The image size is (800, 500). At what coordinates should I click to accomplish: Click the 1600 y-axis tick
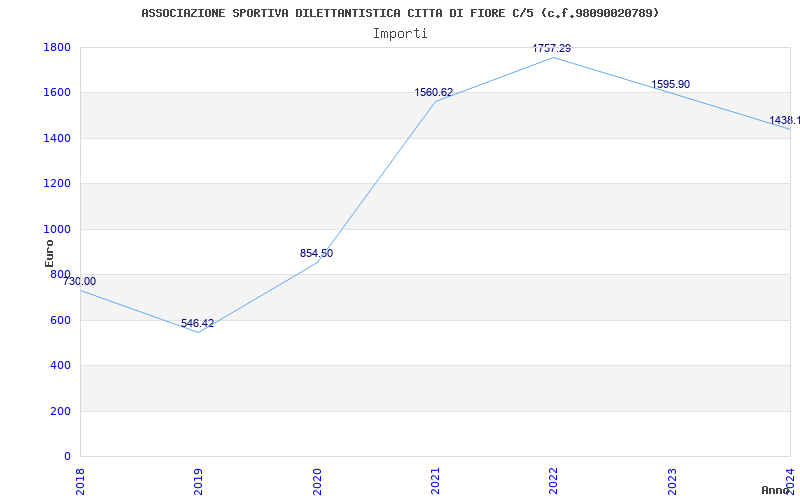click(57, 93)
